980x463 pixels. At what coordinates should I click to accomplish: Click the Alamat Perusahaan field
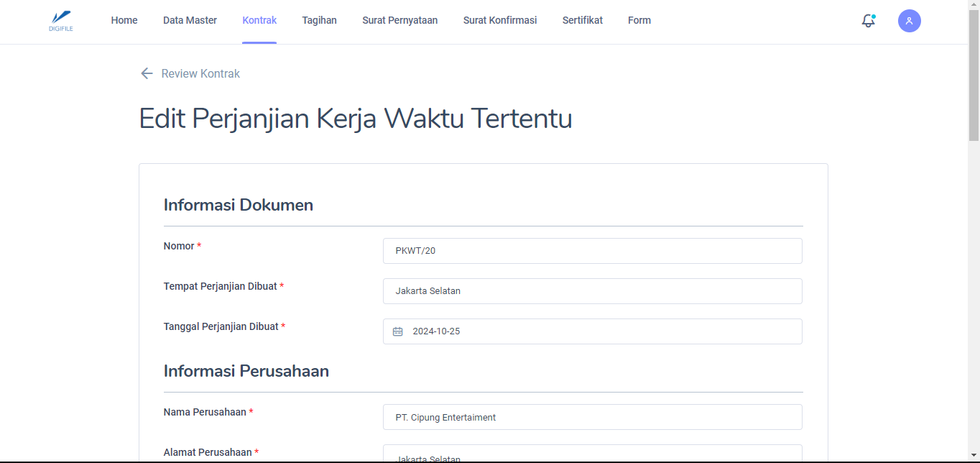593,454
